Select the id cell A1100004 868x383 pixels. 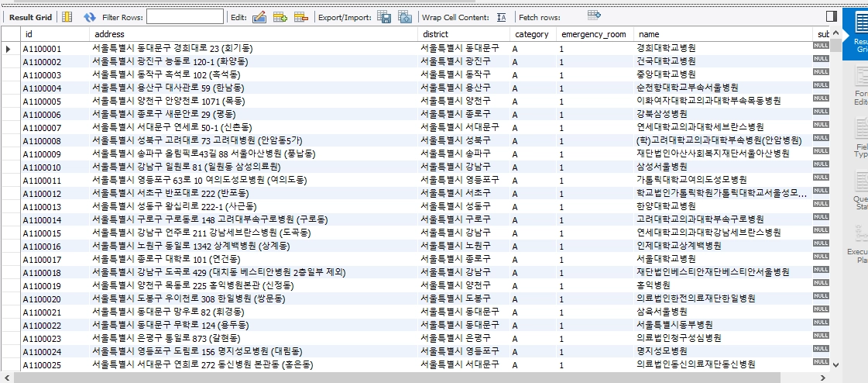click(x=54, y=88)
